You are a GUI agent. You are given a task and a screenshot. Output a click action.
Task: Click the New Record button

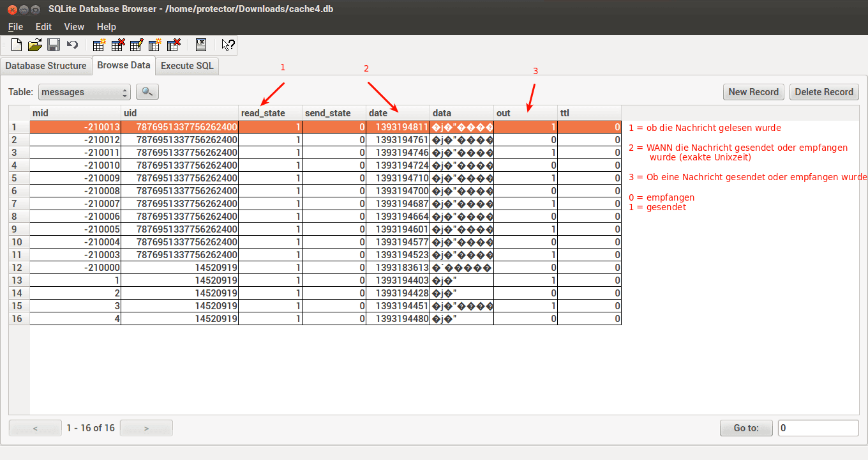tap(754, 92)
